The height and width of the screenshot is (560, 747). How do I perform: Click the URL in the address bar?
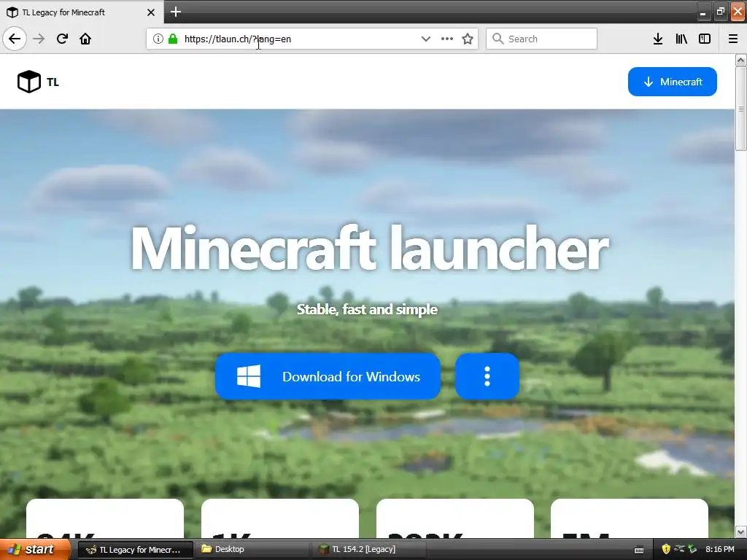click(237, 39)
